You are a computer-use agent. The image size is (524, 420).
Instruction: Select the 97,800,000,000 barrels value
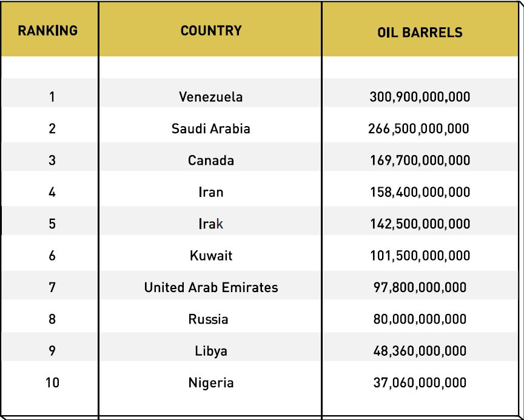[420, 287]
